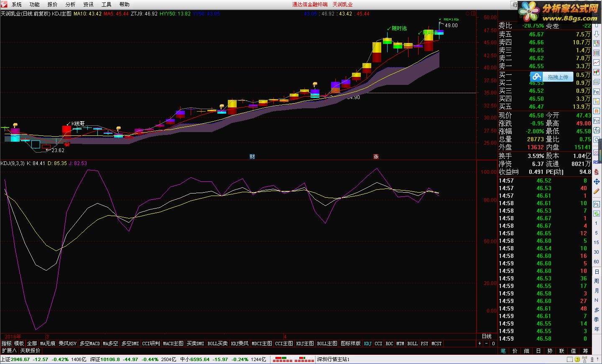
Task: Select the PSY indicator tab
Action: point(424,344)
